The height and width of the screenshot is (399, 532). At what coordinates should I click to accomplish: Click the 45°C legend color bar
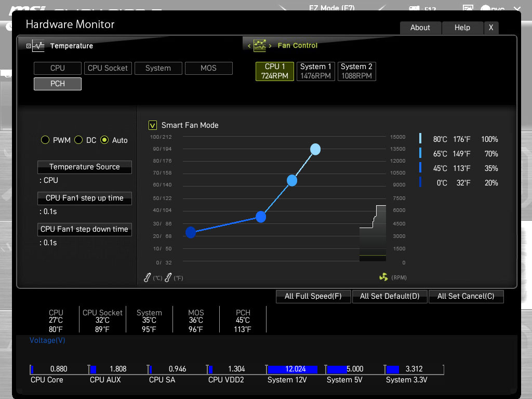[x=420, y=168]
